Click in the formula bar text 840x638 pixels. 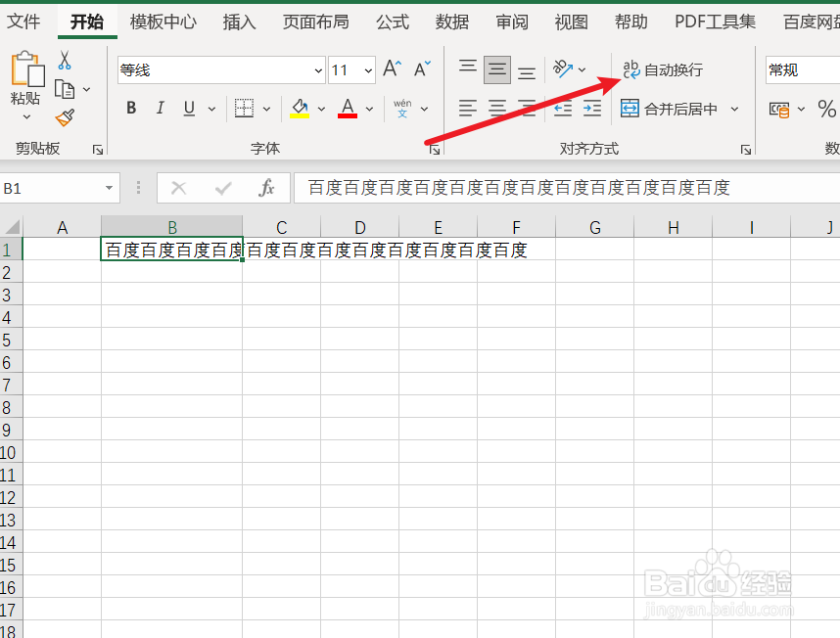(519, 188)
